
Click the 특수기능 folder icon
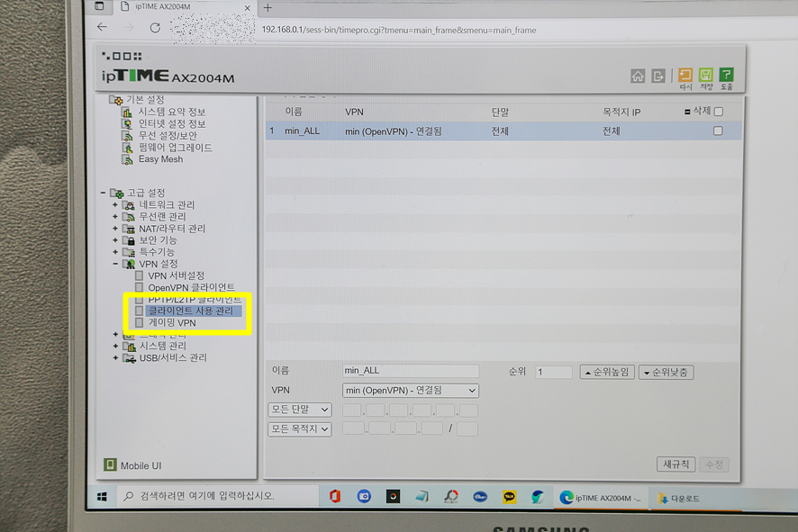[128, 252]
